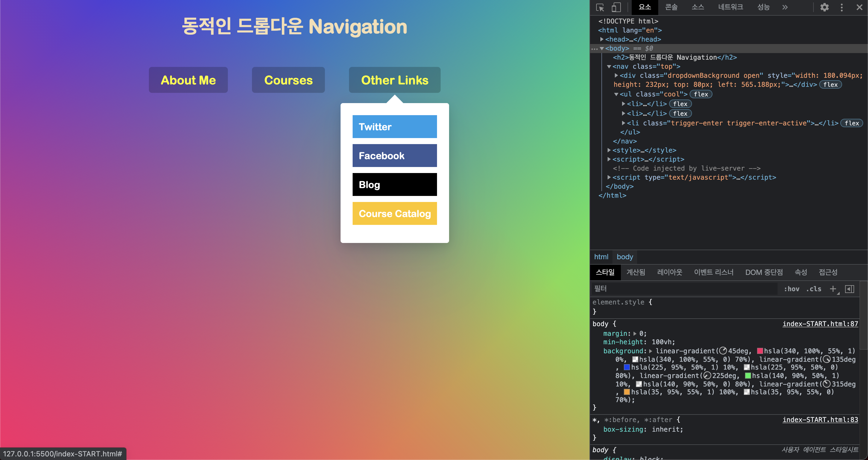Expand the more DevTools tabs chevron

[x=785, y=7]
